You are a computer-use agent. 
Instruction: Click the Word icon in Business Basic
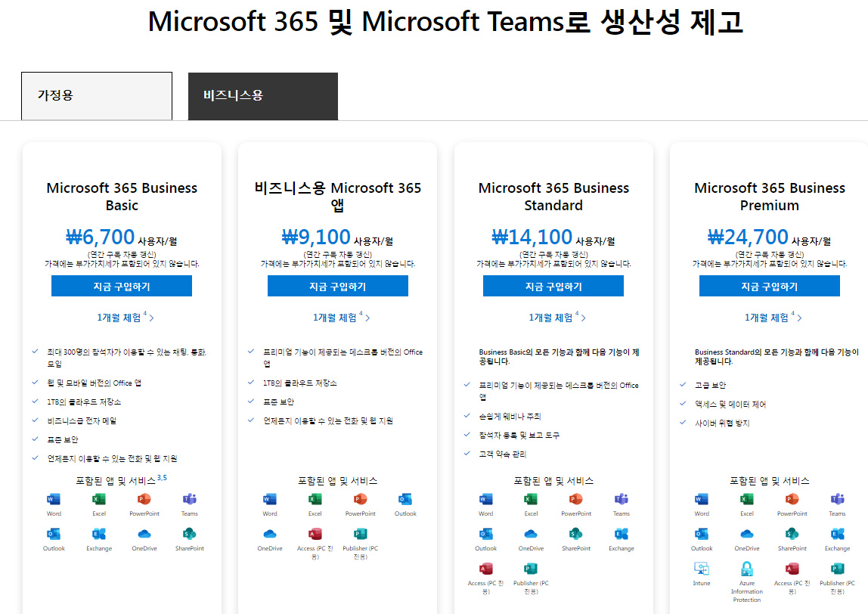(x=54, y=499)
